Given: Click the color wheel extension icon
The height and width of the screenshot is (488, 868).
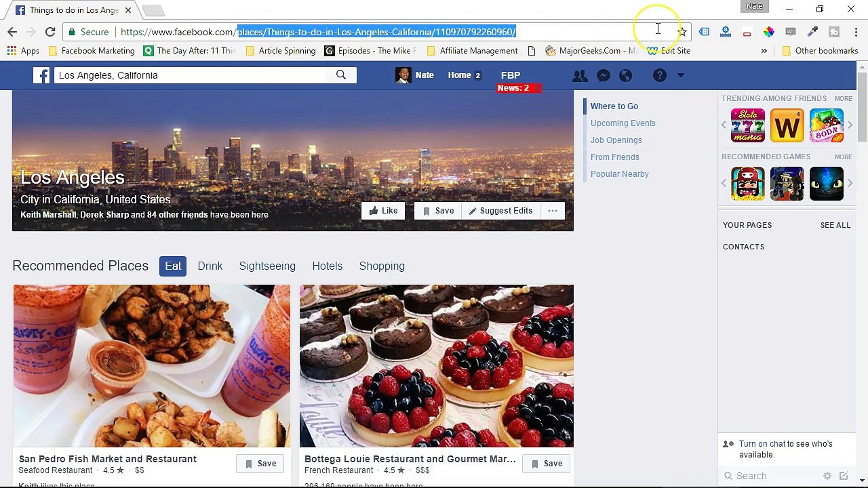Looking at the screenshot, I should coord(768,32).
